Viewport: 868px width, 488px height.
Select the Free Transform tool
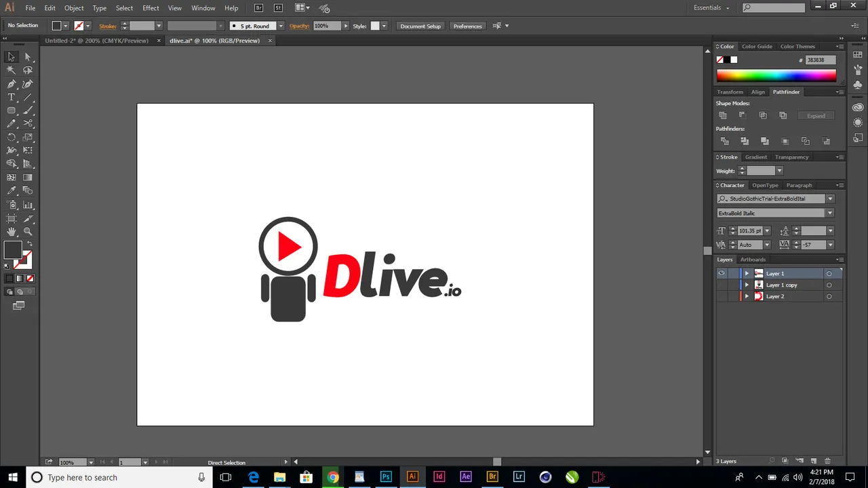28,150
